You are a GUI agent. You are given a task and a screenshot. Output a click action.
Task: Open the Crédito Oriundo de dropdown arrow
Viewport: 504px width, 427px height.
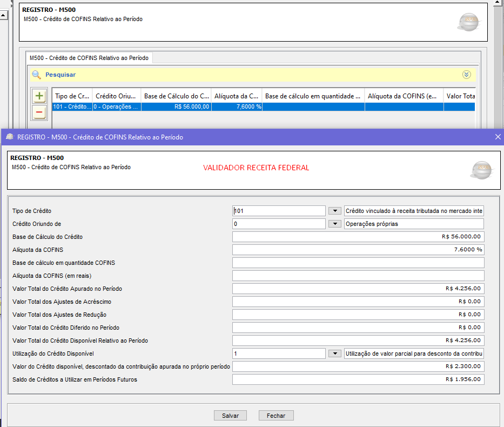335,224
